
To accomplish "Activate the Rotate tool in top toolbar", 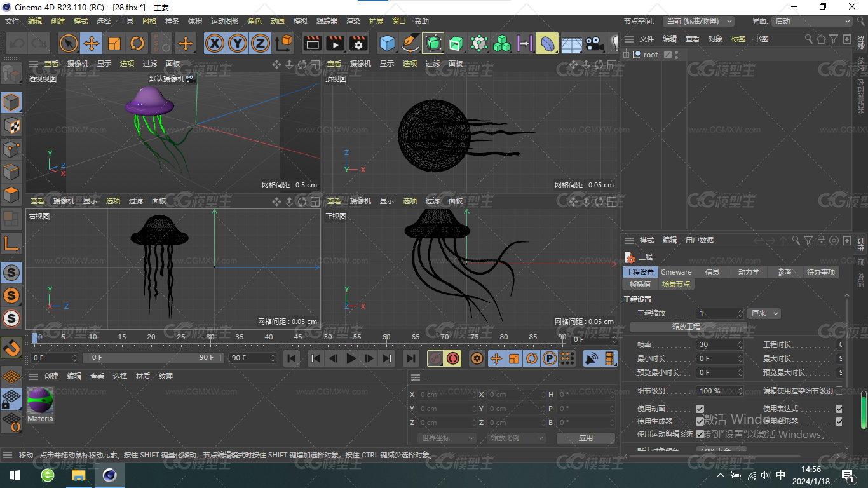I will pyautogui.click(x=137, y=43).
